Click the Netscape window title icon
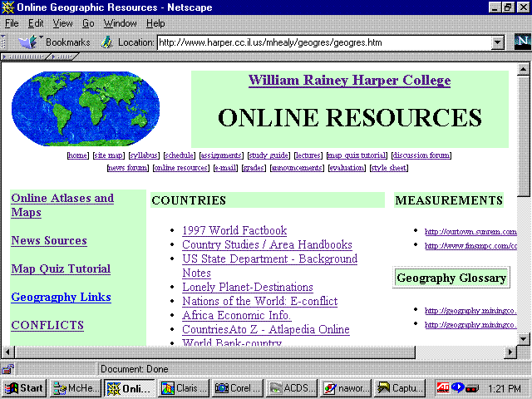Image resolution: width=532 pixels, height=399 pixels. 7,7
